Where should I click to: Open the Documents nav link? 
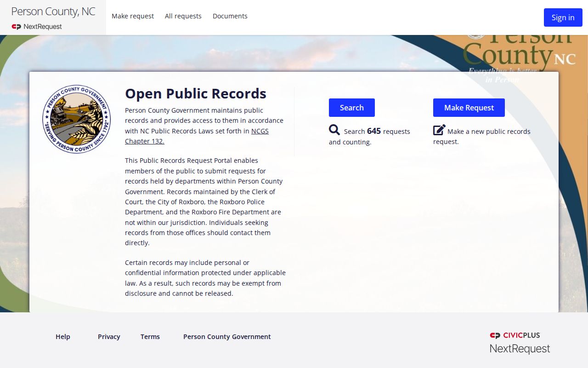click(x=230, y=16)
